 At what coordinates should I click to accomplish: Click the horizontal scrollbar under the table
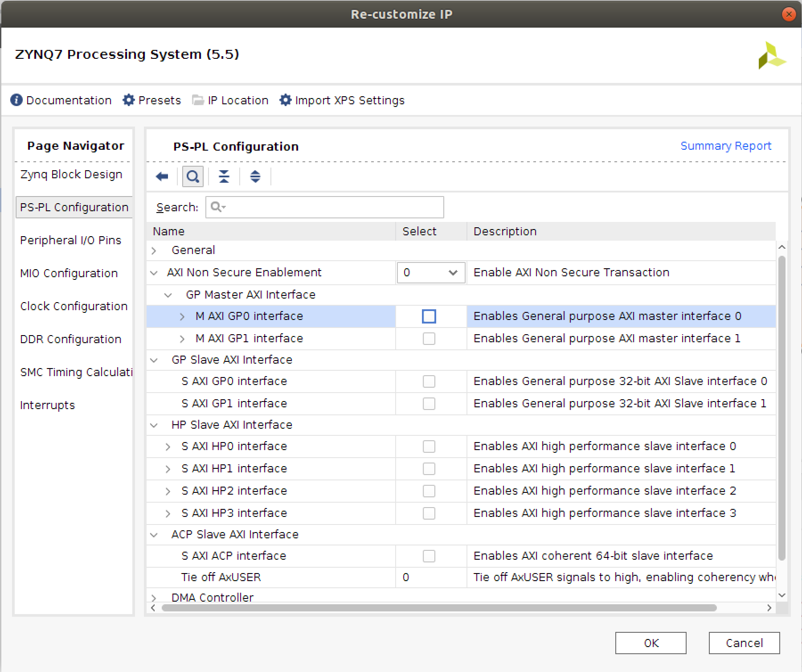439,608
